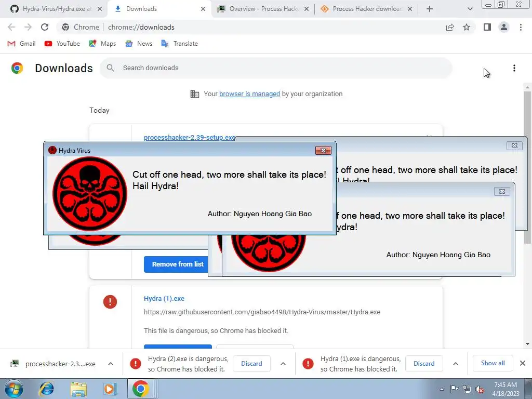Open the Windows Start button
Image resolution: width=532 pixels, height=399 pixels.
14,389
